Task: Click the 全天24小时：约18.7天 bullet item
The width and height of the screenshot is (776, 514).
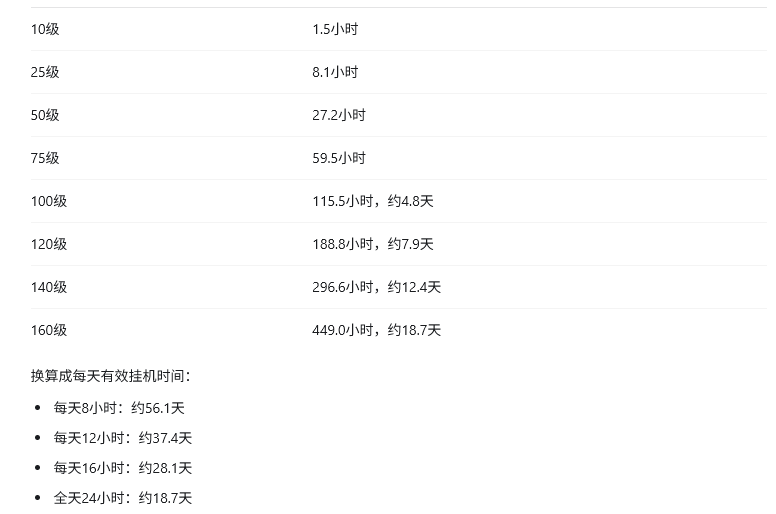Action: coord(123,498)
